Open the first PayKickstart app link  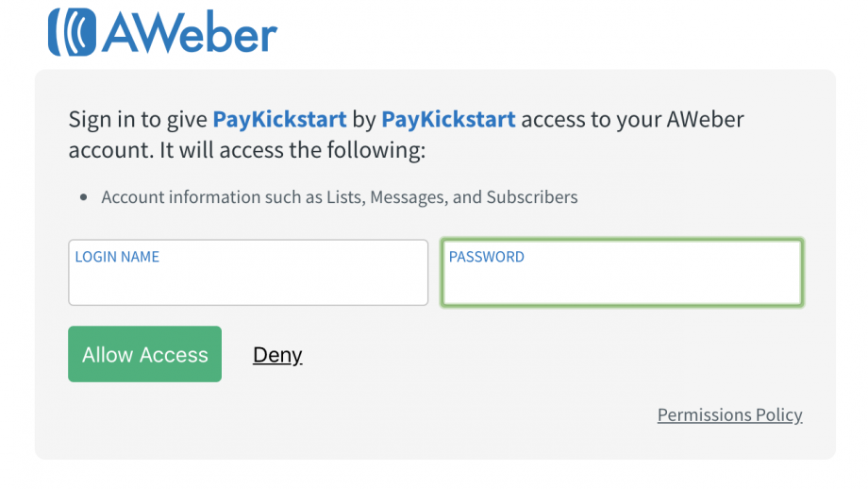[x=279, y=120]
